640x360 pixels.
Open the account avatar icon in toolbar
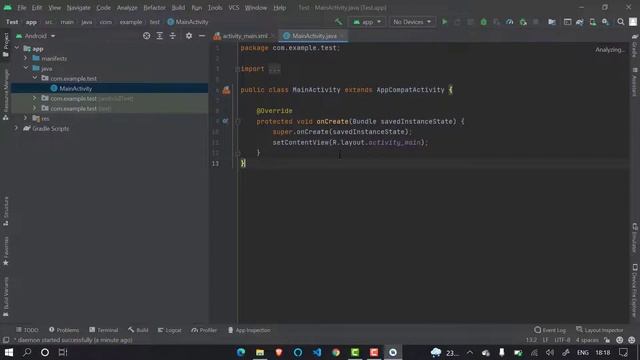(633, 22)
